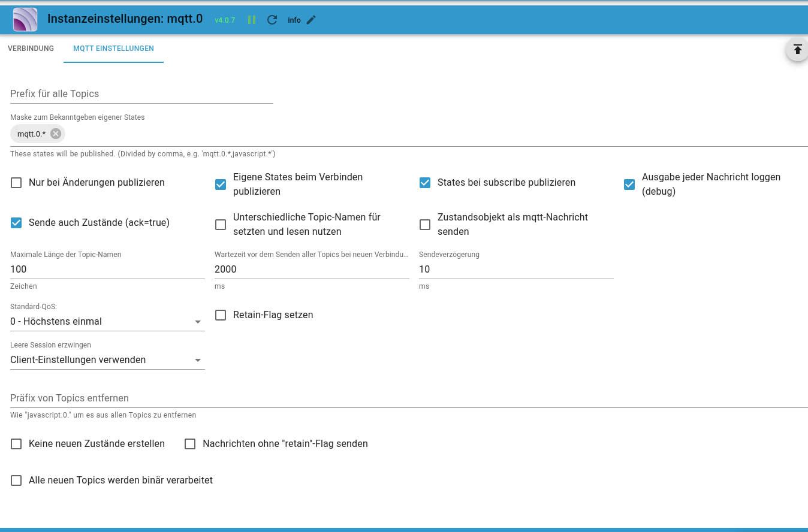Click the 'Präfix von Topics entfernen' field
The height and width of the screenshot is (532, 808).
point(408,398)
